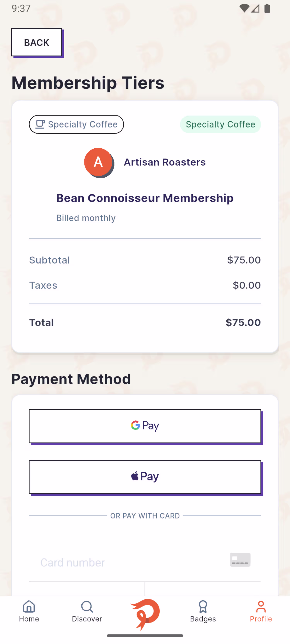Tap the coffee cup icon
Image resolution: width=290 pixels, height=644 pixels.
[x=40, y=124]
